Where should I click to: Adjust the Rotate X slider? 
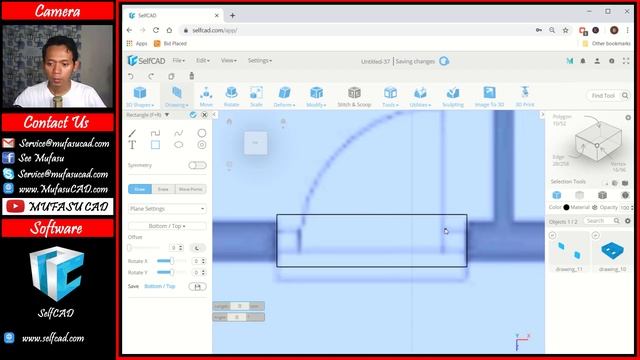click(171, 261)
